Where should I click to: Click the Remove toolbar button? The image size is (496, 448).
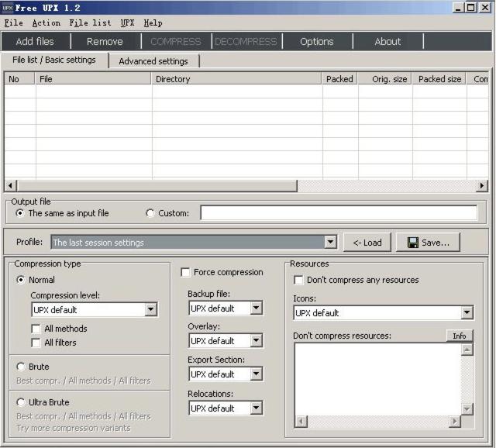pyautogui.click(x=105, y=42)
